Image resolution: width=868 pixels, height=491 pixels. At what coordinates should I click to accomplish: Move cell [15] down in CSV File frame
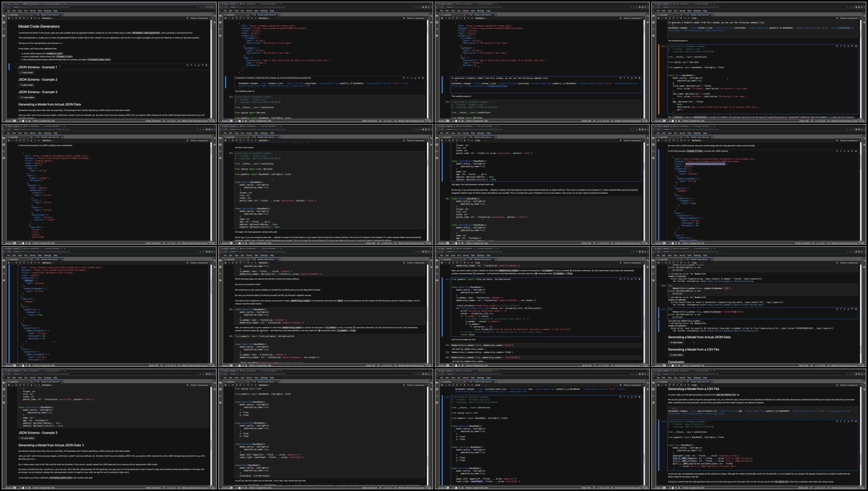844,421
